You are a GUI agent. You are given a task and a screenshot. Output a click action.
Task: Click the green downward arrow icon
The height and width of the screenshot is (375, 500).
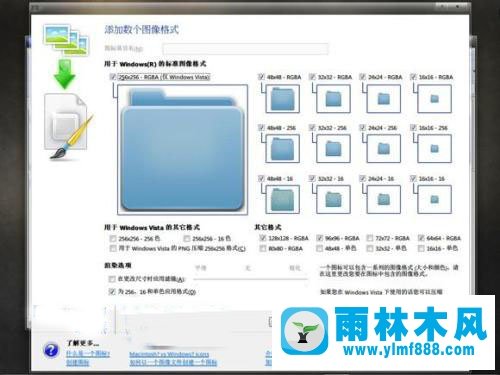[x=64, y=75]
